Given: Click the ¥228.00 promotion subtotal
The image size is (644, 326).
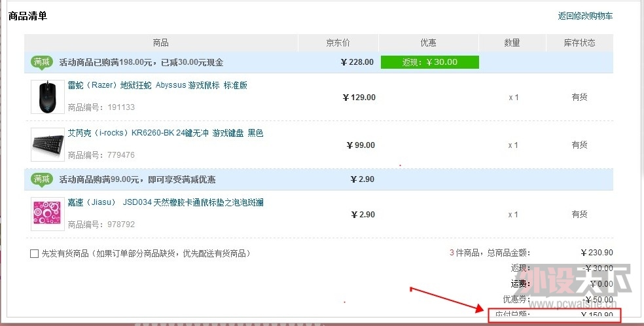Looking at the screenshot, I should pos(357,62).
